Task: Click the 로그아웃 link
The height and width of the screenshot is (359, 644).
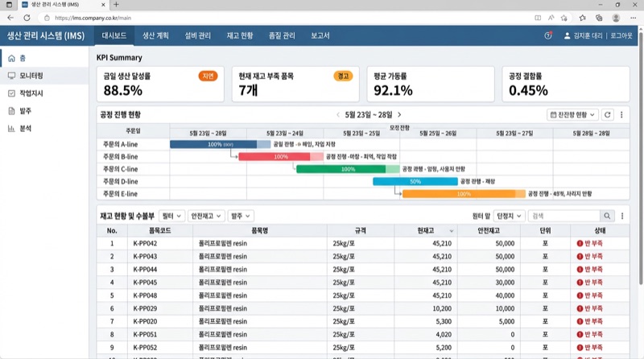Action: tap(621, 35)
